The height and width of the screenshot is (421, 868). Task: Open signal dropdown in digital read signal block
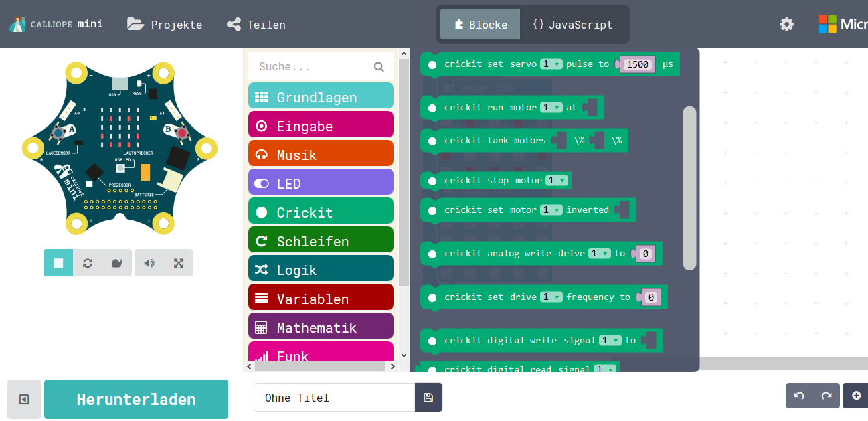coord(605,369)
